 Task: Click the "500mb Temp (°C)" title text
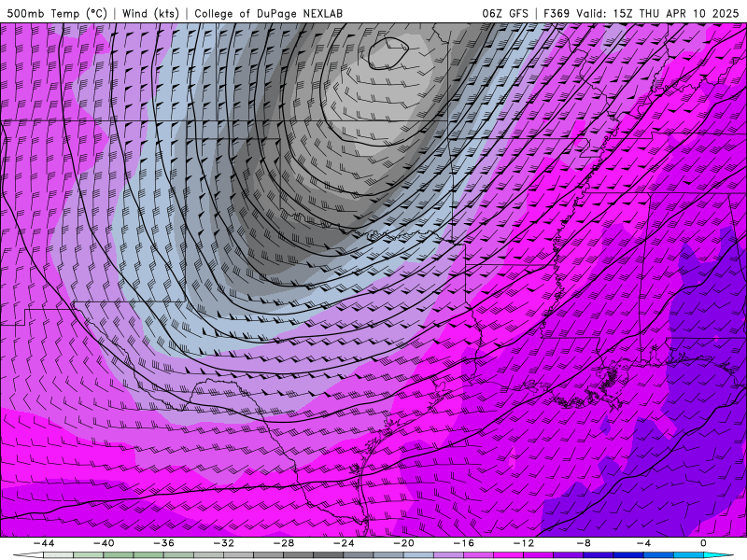(57, 13)
